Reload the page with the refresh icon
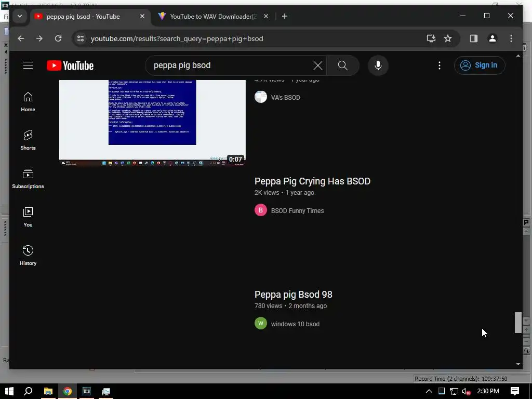Screen dimensions: 532x399 click(x=58, y=38)
